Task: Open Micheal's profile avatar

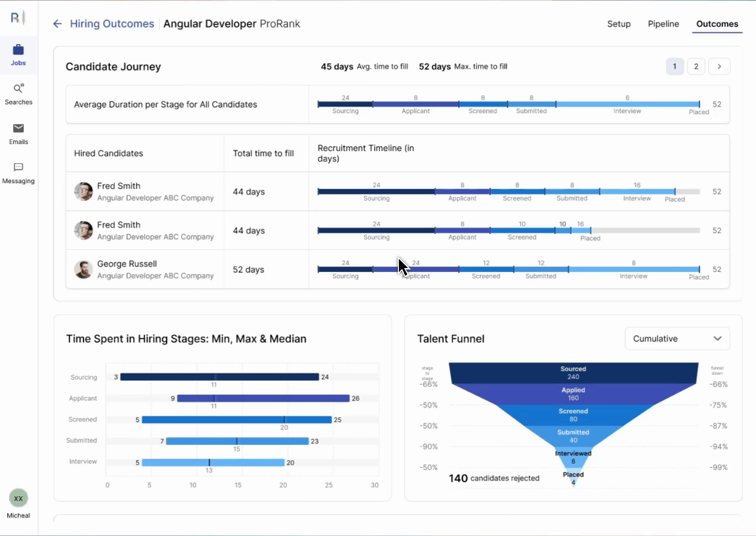Action: coord(18,498)
